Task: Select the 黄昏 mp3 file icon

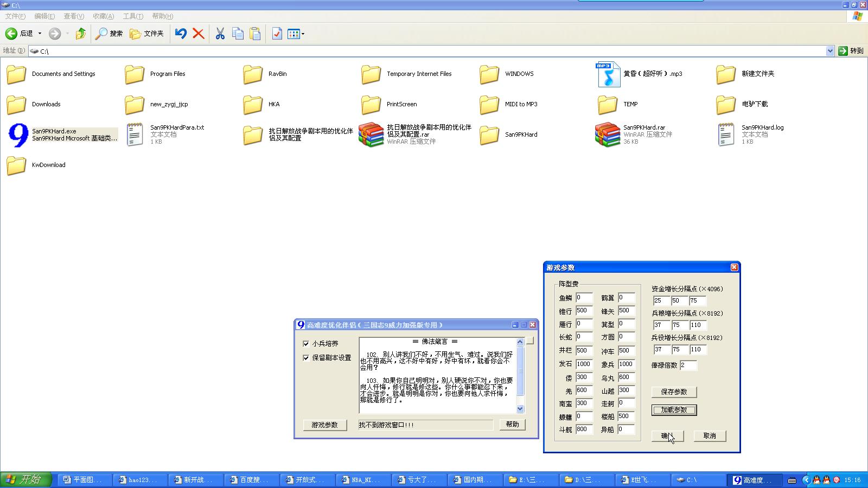Action: tap(608, 74)
